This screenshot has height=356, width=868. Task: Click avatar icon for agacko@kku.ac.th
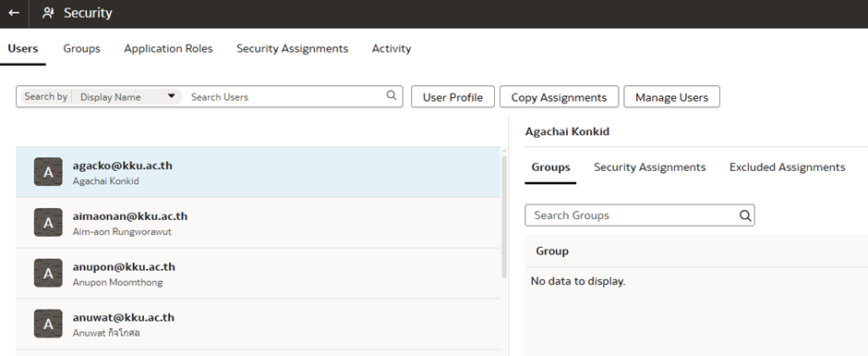pyautogui.click(x=48, y=172)
